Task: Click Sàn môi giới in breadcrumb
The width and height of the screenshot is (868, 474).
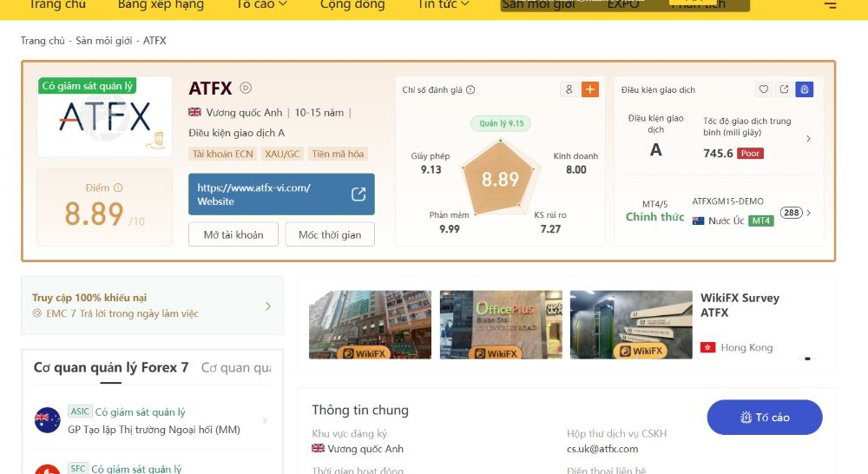Action: [104, 41]
